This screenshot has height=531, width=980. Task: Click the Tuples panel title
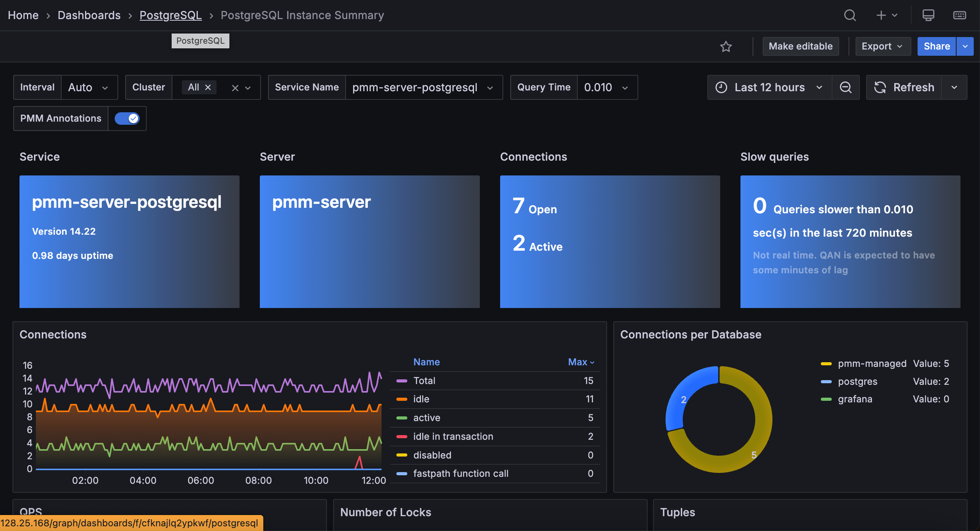click(677, 512)
